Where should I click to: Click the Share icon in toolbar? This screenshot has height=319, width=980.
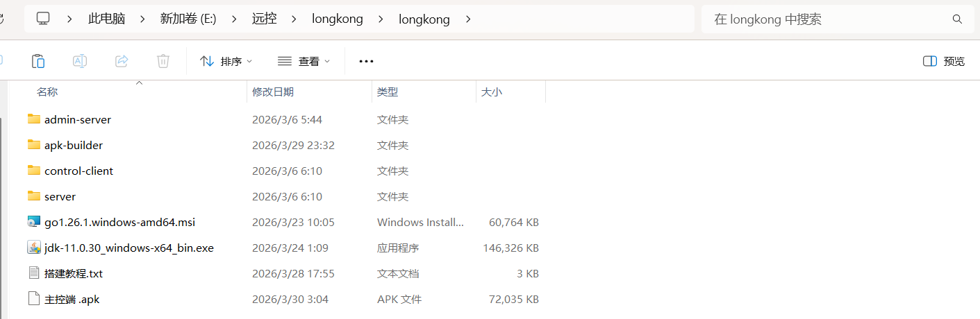(x=122, y=61)
